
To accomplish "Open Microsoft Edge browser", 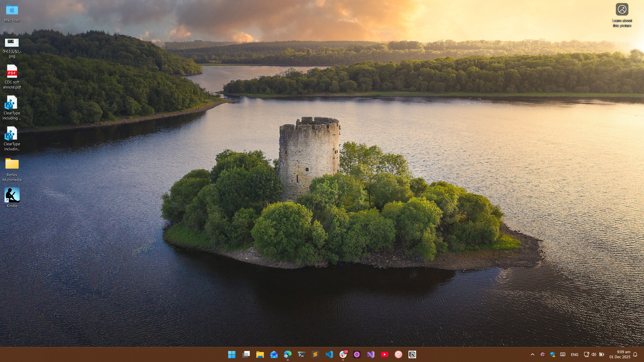I will coord(288,354).
